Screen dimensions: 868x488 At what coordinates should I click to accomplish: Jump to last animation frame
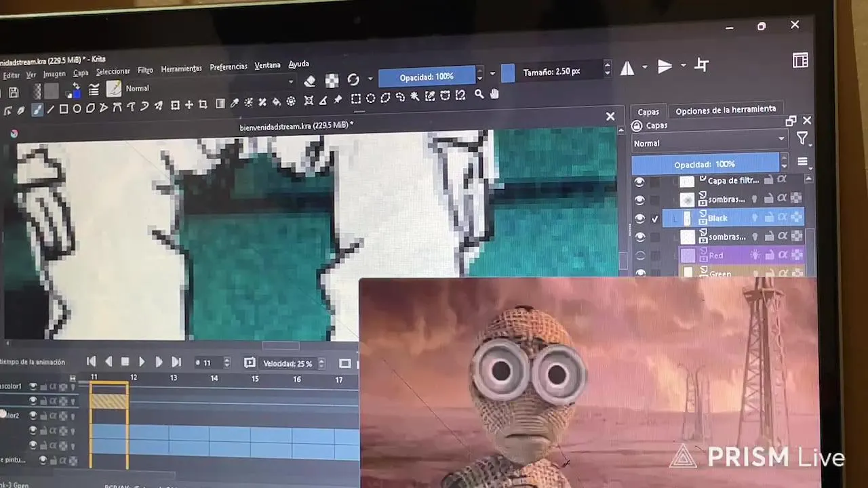(x=176, y=363)
